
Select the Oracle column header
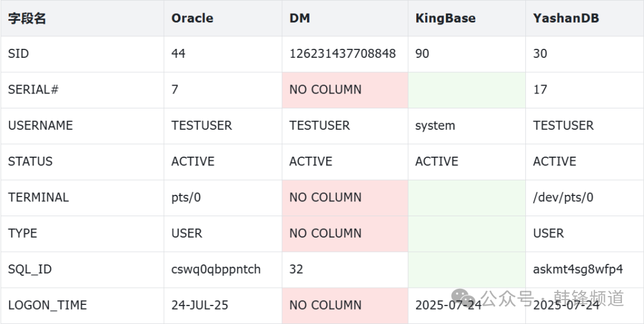[x=192, y=18]
